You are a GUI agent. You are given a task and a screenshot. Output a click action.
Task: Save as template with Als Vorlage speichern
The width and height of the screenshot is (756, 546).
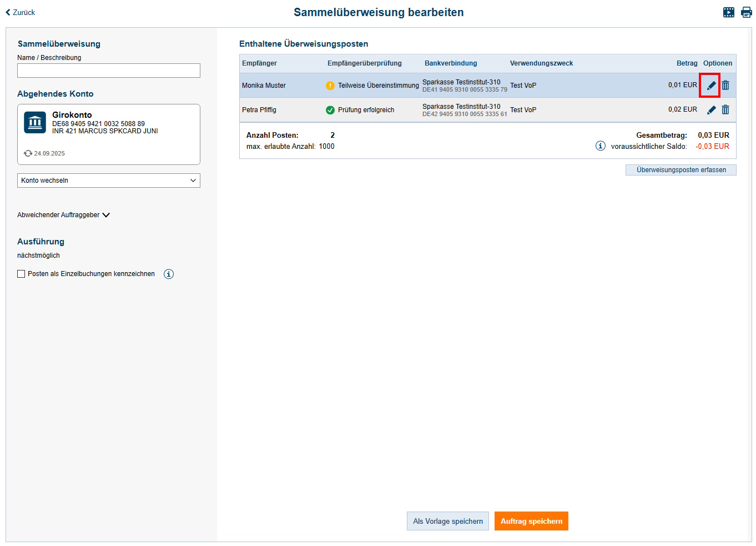coord(447,521)
